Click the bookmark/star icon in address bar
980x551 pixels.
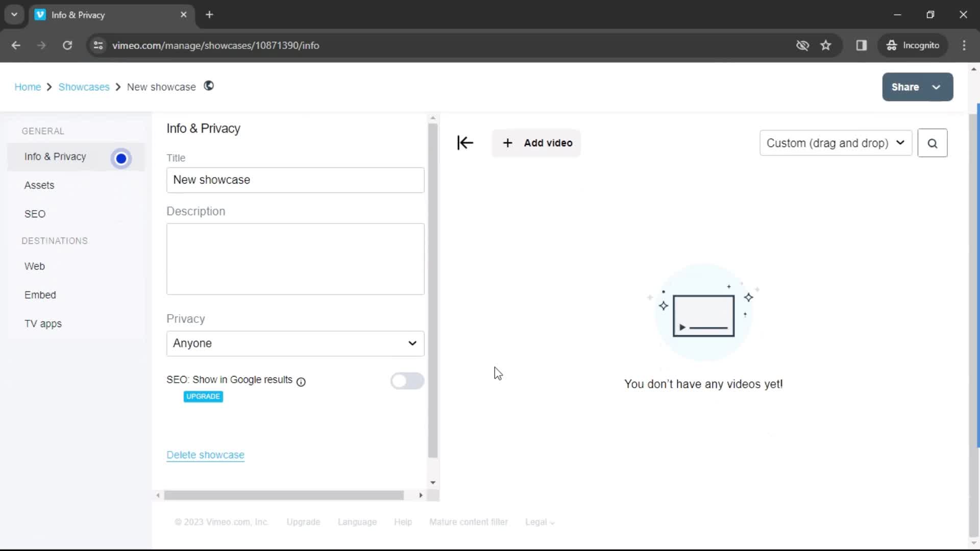[826, 45]
